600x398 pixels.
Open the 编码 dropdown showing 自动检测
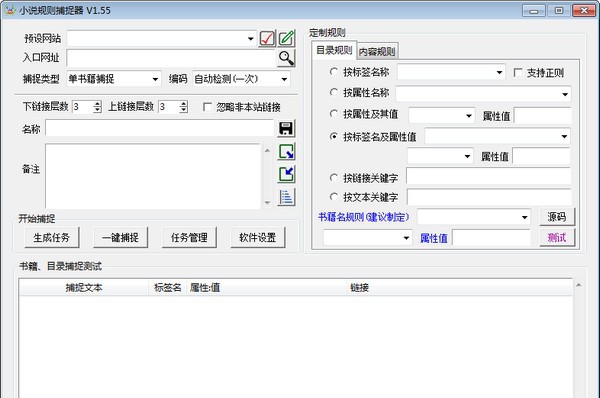284,79
